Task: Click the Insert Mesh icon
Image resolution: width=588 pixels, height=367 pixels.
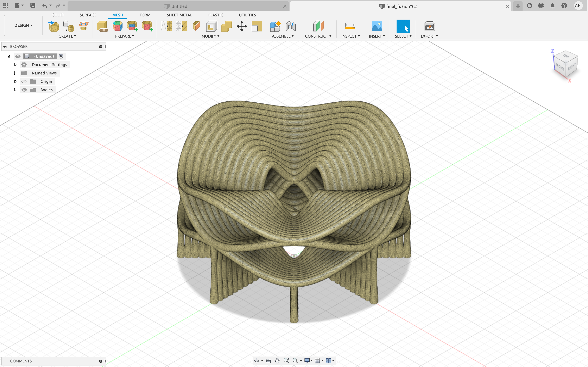Action: [x=54, y=26]
